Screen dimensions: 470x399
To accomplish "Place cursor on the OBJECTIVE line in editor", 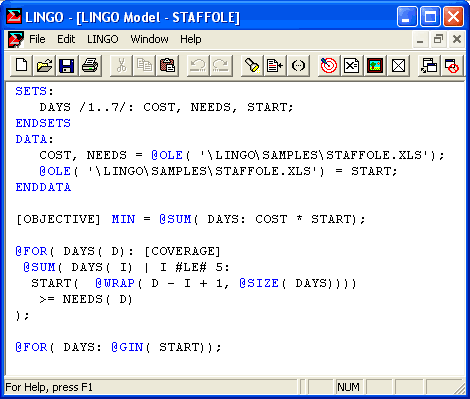I will coord(191,219).
